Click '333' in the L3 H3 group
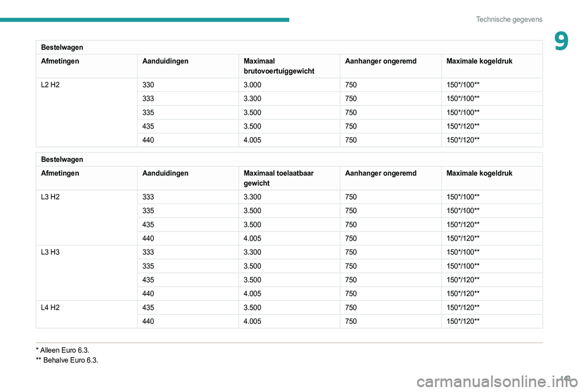 (148, 252)
